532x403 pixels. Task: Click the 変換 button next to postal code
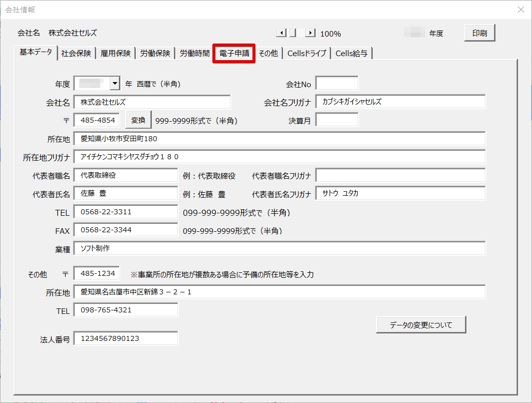click(x=138, y=120)
